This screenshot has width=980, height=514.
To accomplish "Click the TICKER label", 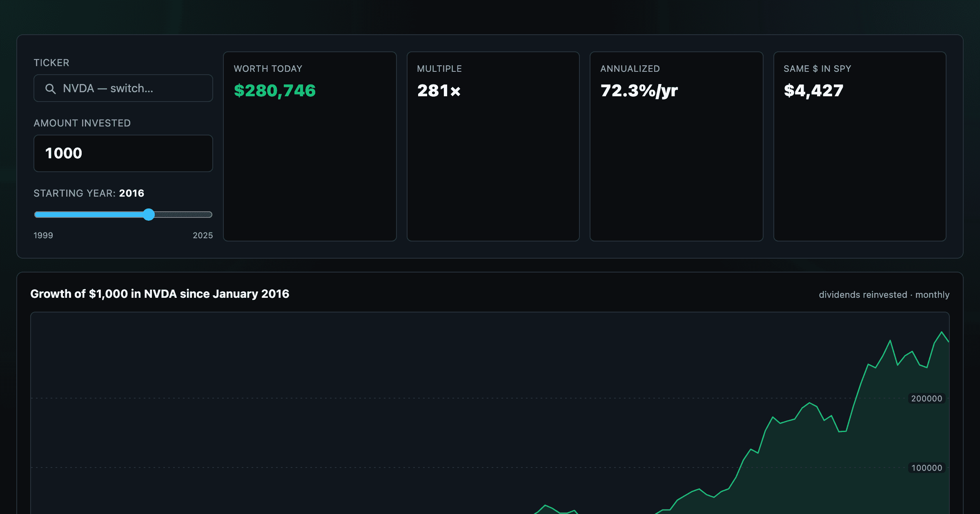I will [51, 63].
